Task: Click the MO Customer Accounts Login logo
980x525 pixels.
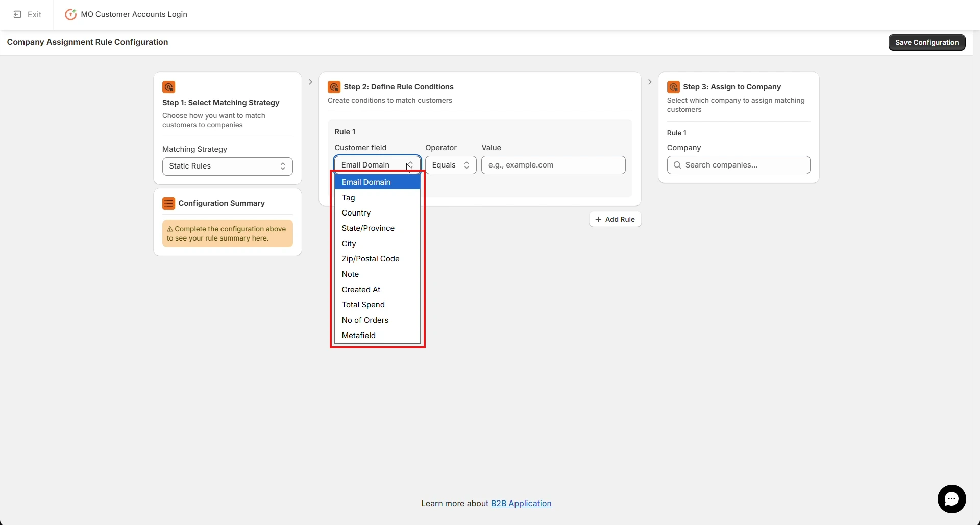Action: [70, 14]
